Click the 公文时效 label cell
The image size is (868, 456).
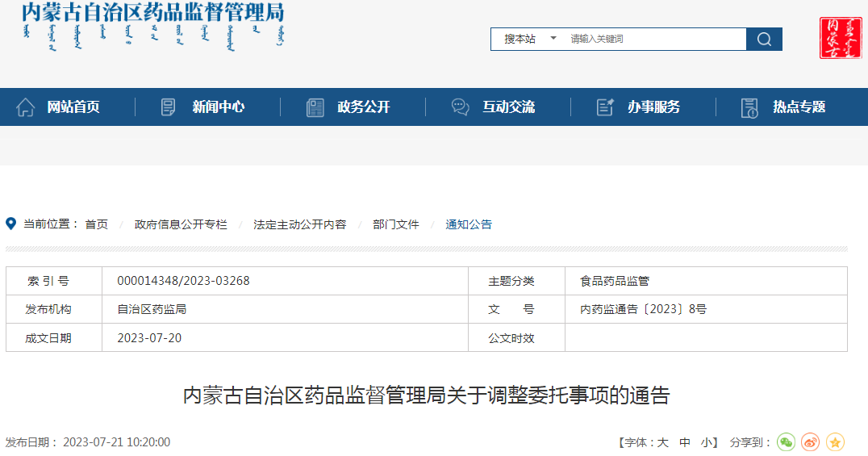[x=516, y=337]
